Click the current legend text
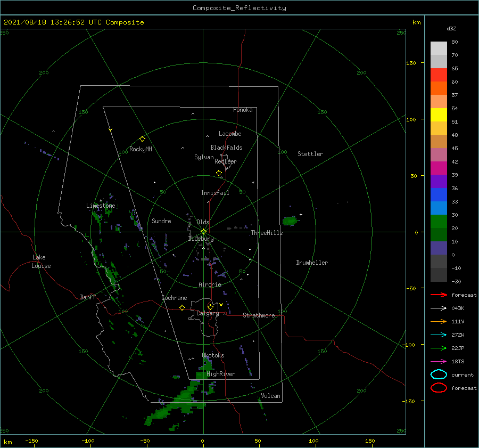 (x=463, y=374)
